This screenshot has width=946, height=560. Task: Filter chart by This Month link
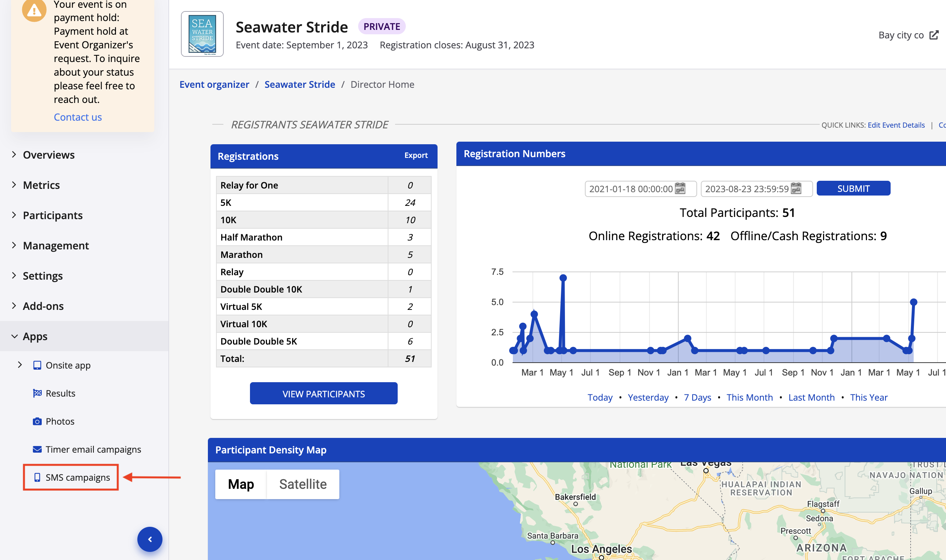[749, 397]
